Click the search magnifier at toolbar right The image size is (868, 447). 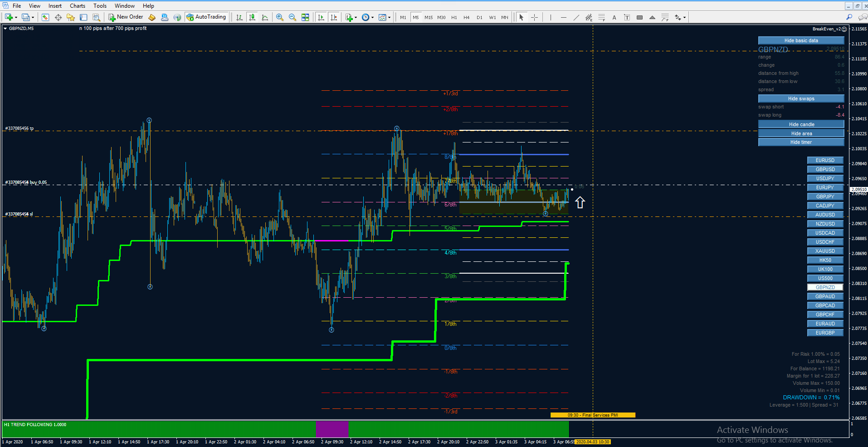tap(849, 17)
